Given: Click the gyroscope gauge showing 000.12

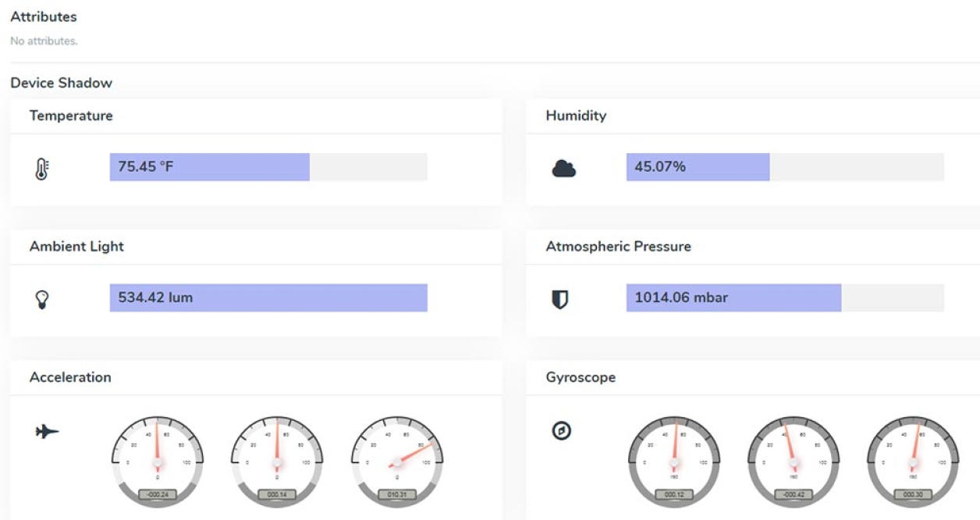Looking at the screenshot, I should (x=674, y=493).
